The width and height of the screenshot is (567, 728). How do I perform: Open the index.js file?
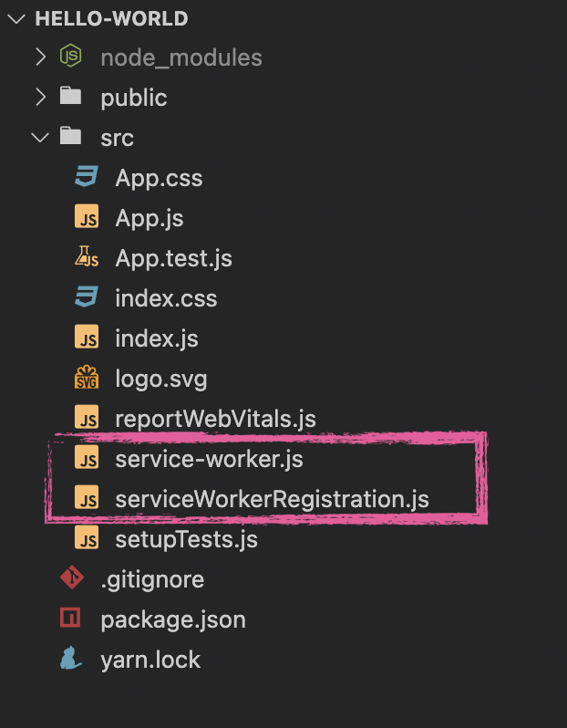click(157, 338)
